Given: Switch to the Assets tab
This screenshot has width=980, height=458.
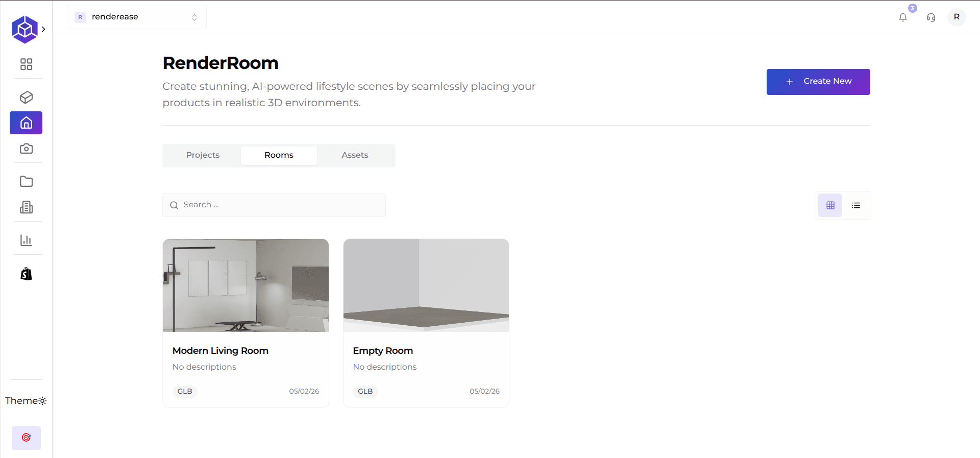Looking at the screenshot, I should (355, 155).
